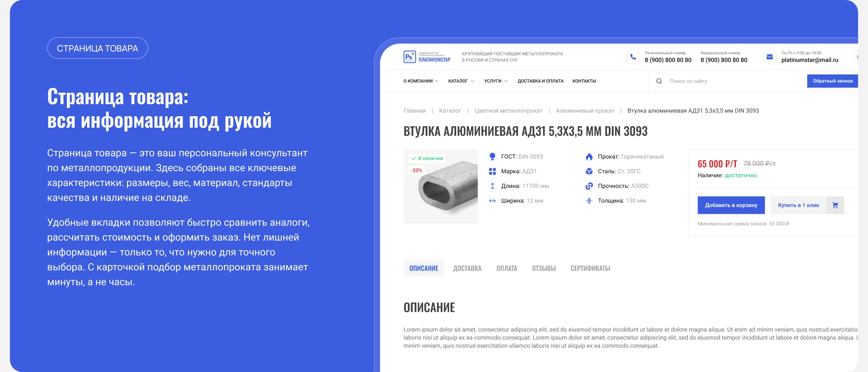Click the Страница товара pill label
Screen dimensions: 868x372
(97, 48)
